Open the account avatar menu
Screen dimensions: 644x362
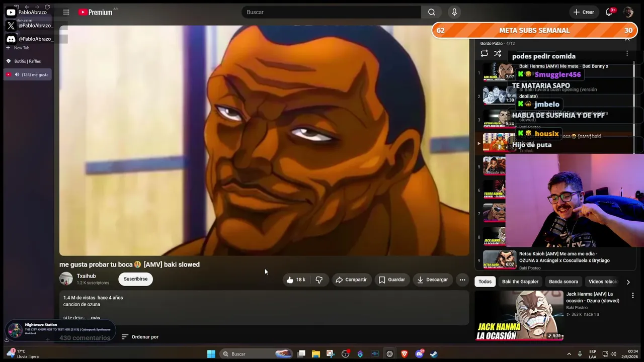point(628,12)
